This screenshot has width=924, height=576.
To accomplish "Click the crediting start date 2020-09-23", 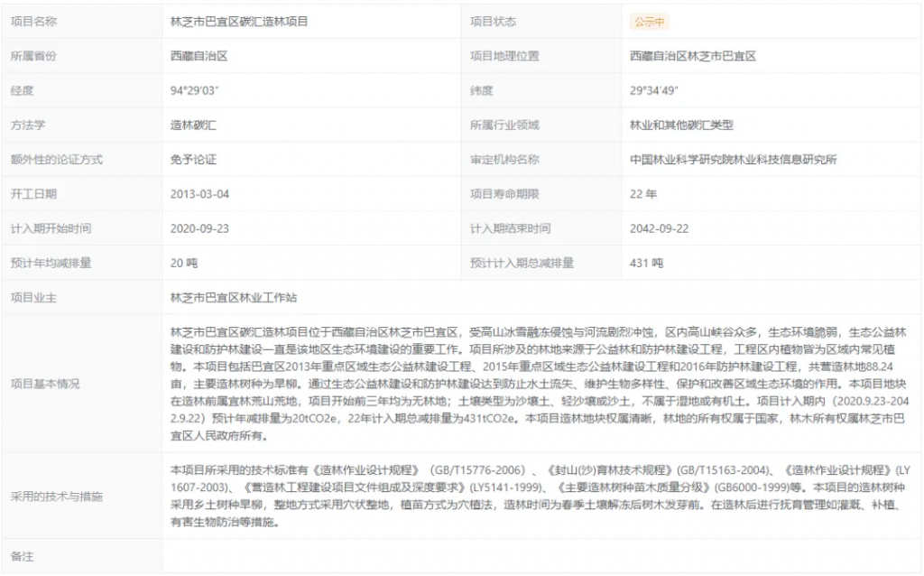I will [x=200, y=228].
